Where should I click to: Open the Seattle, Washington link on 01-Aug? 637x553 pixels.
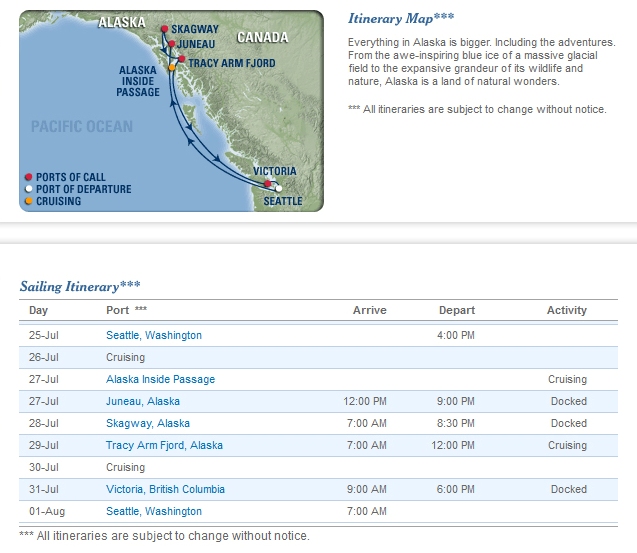[154, 511]
